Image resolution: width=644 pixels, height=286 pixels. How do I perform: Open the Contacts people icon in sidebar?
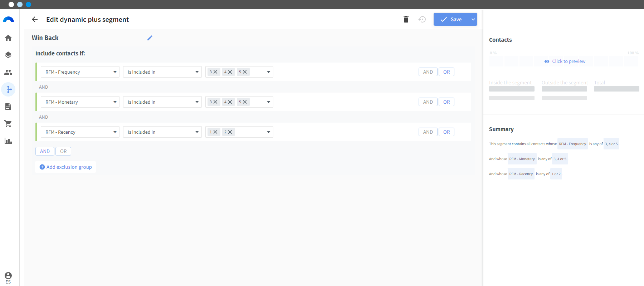click(8, 72)
